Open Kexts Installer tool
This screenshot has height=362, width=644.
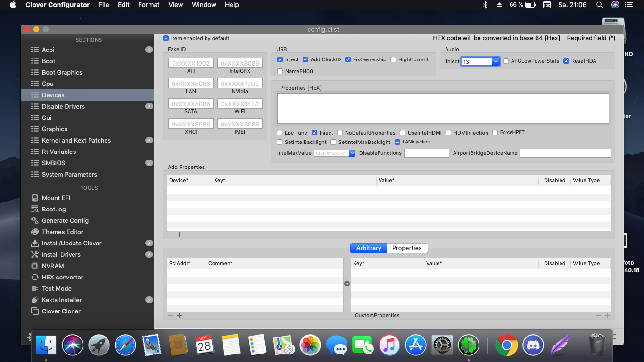(61, 300)
